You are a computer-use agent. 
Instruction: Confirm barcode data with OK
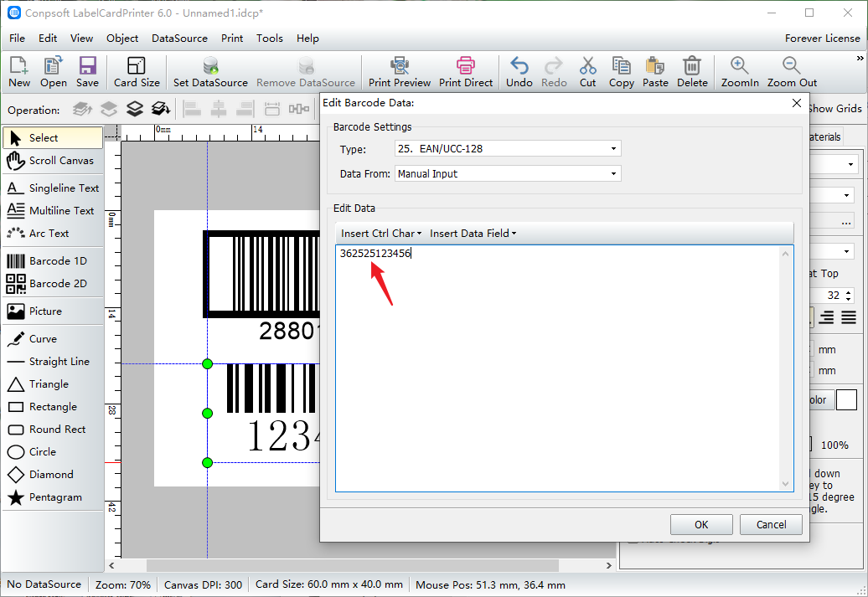point(701,524)
